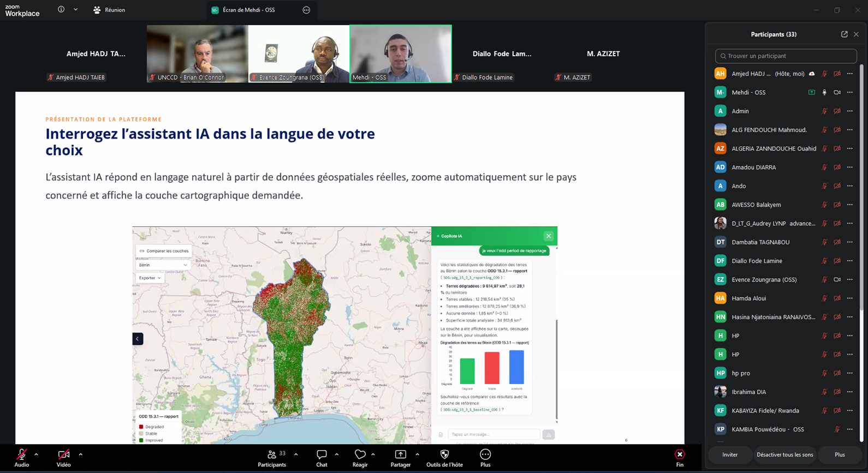Expand arrow next to Réagir button

[x=373, y=454]
